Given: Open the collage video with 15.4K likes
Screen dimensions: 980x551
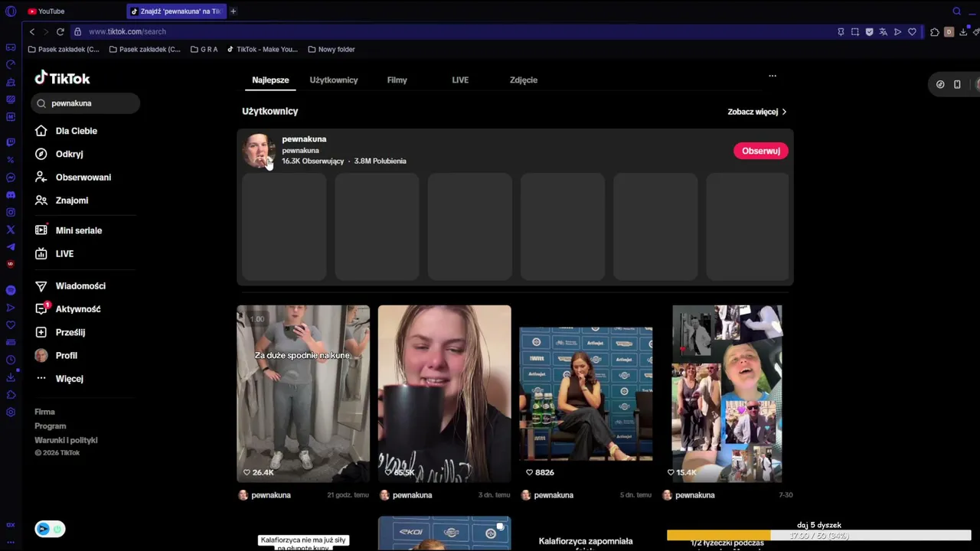Looking at the screenshot, I should [727, 393].
